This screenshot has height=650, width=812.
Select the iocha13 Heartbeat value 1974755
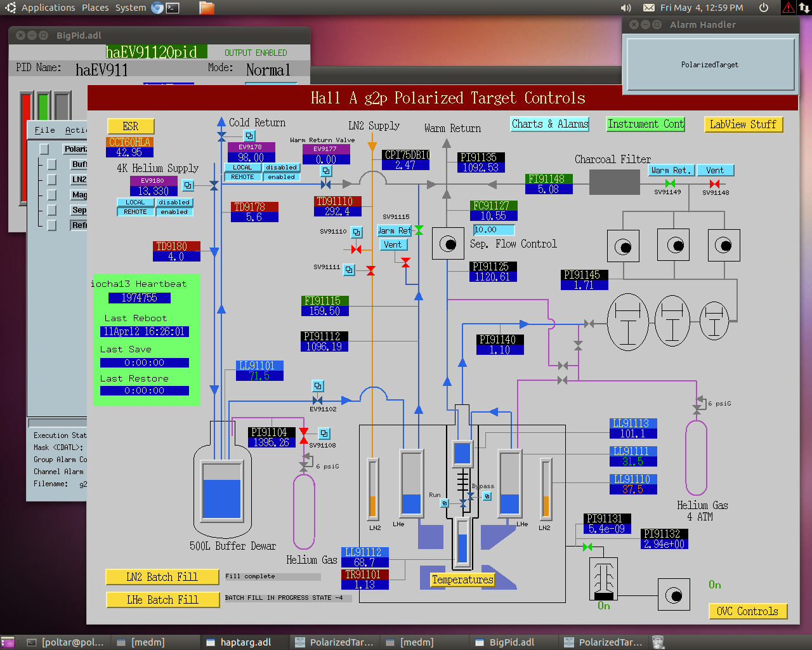click(x=139, y=298)
